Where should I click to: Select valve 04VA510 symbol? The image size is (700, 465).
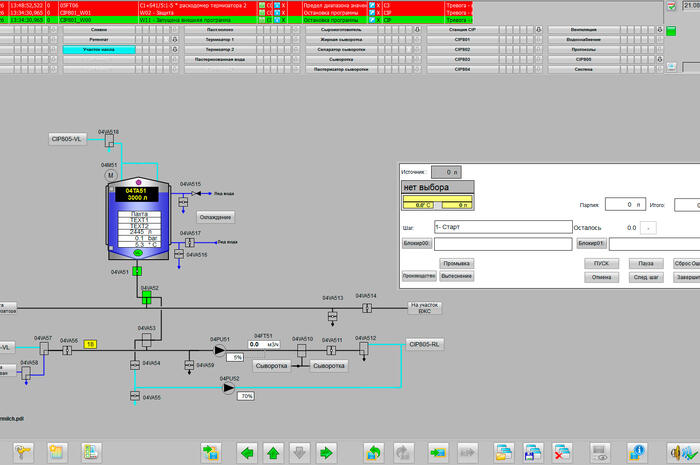302,349
